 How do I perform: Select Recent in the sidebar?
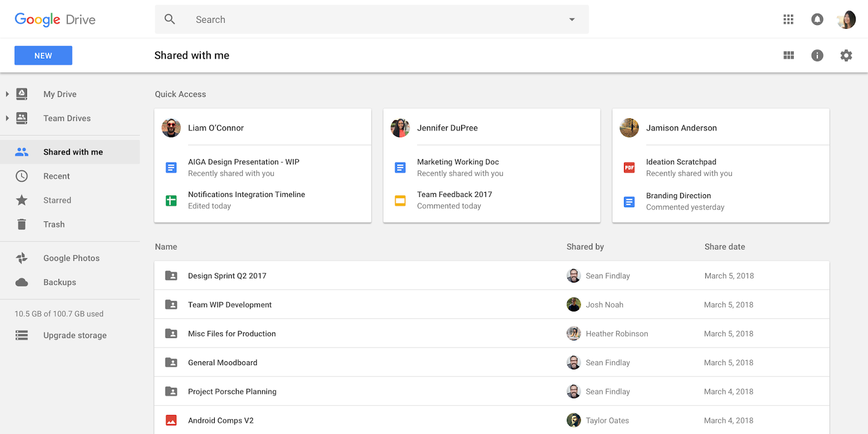pos(56,176)
